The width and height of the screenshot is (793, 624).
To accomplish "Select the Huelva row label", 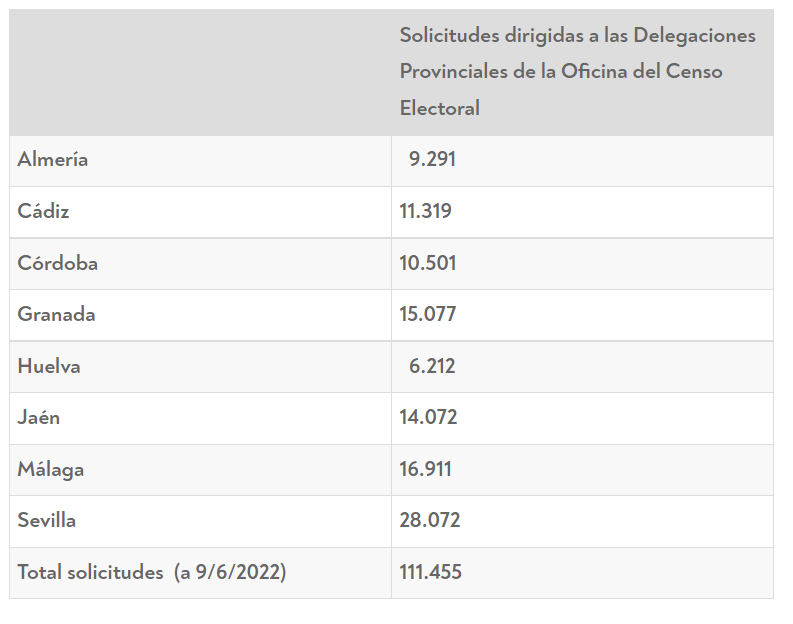I will [49, 366].
